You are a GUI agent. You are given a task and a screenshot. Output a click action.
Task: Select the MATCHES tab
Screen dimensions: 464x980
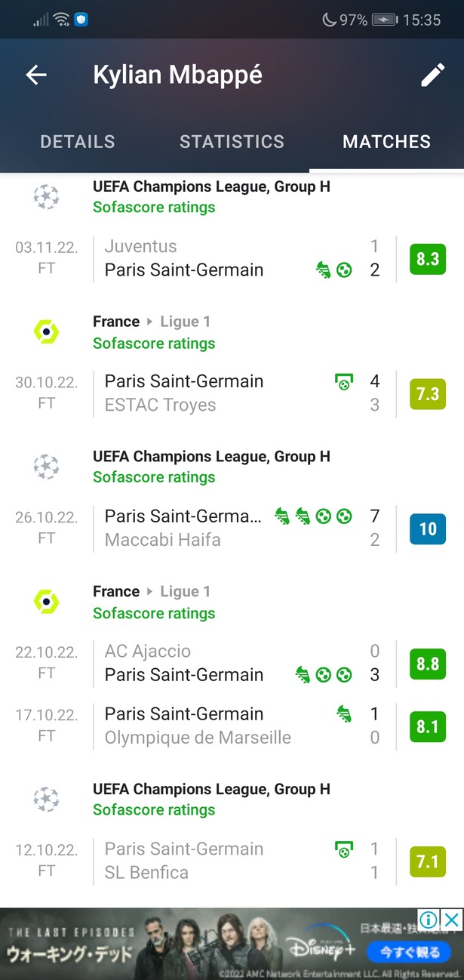(386, 141)
